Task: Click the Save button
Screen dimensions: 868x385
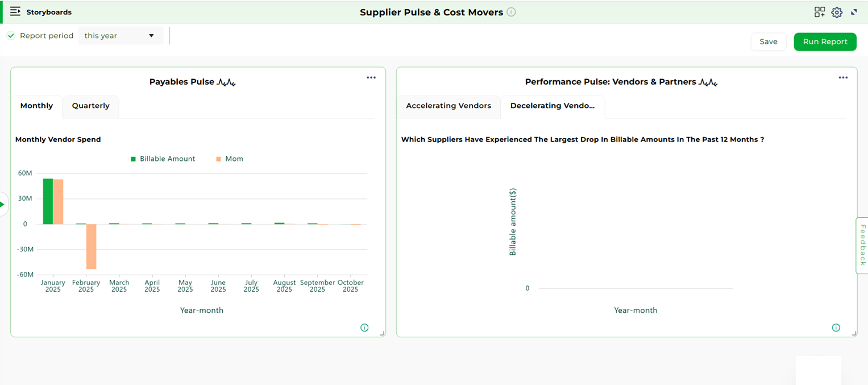Action: (768, 42)
